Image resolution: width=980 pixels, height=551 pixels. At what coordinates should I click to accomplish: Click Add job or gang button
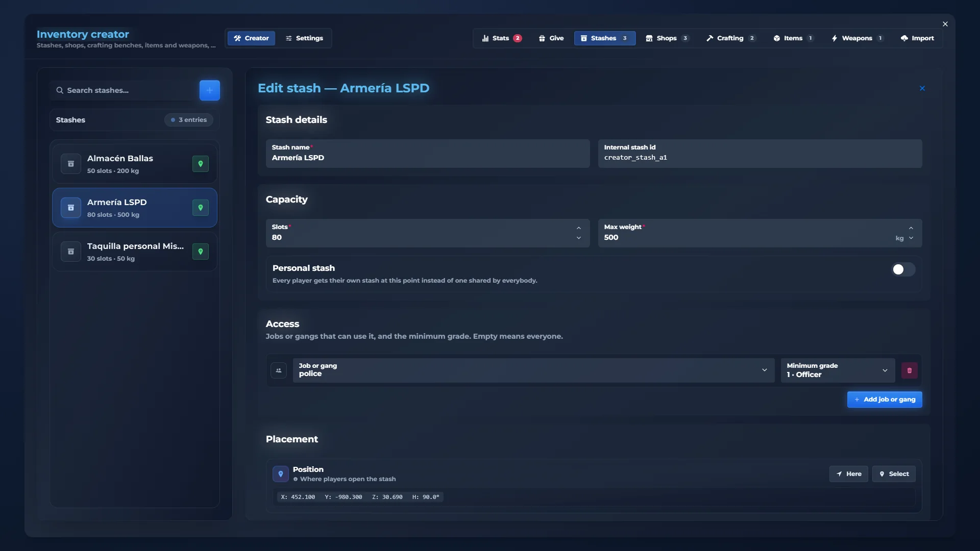(x=885, y=399)
